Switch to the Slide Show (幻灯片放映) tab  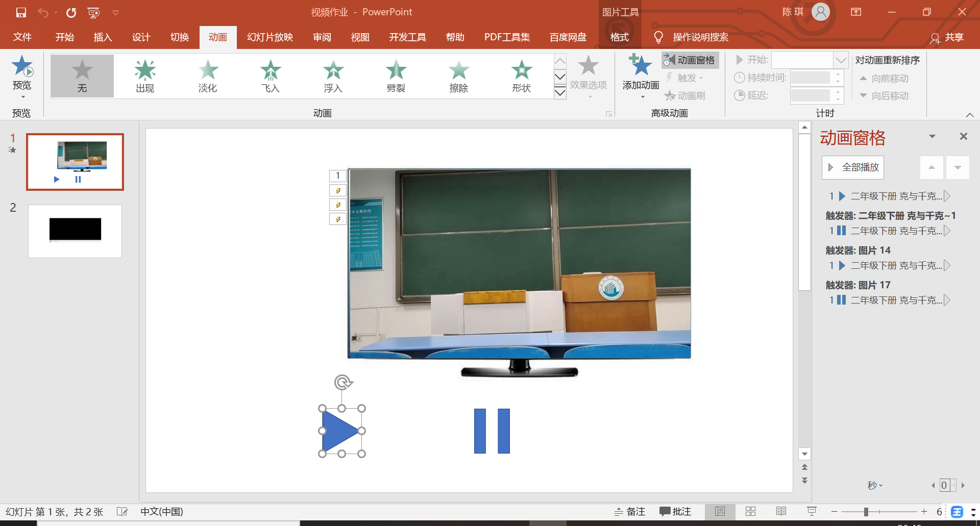coord(270,37)
